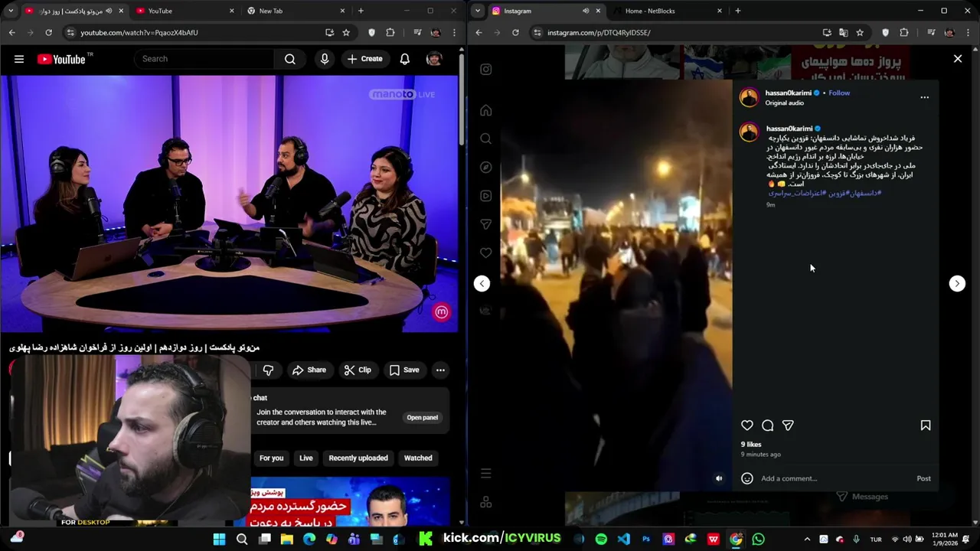The width and height of the screenshot is (980, 551).
Task: Open emoji picker in comment box
Action: 747,478
